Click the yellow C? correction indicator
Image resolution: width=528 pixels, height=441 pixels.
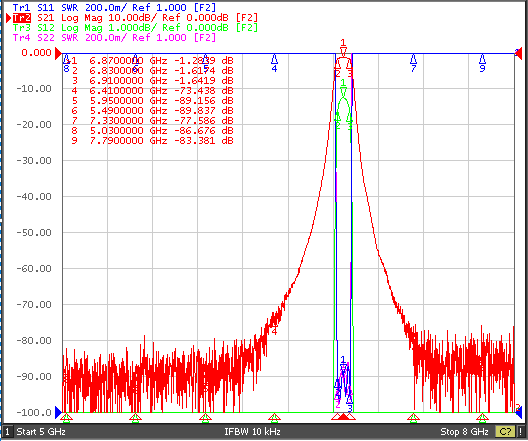505,432
